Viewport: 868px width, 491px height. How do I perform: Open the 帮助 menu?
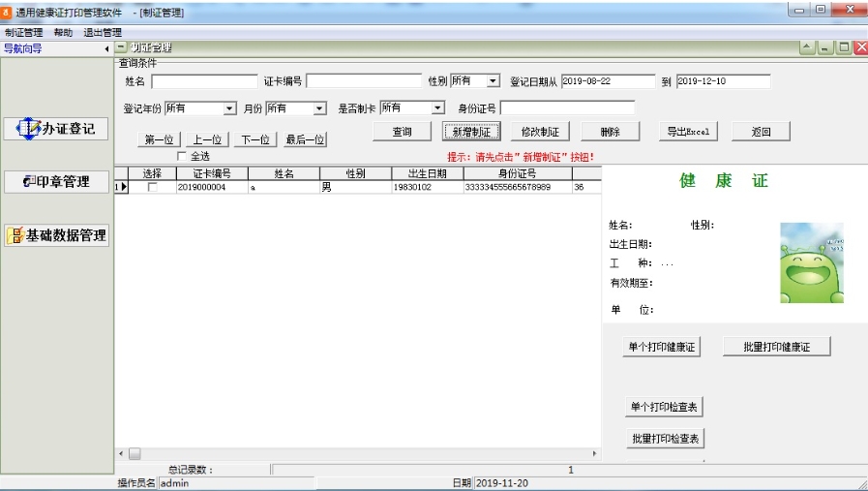pyautogui.click(x=63, y=32)
